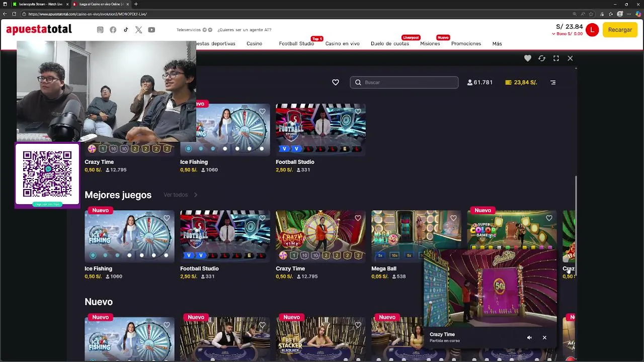Image resolution: width=644 pixels, height=362 pixels.
Task: Click ¿Quieres ser un agente AT? link
Action: point(245,30)
